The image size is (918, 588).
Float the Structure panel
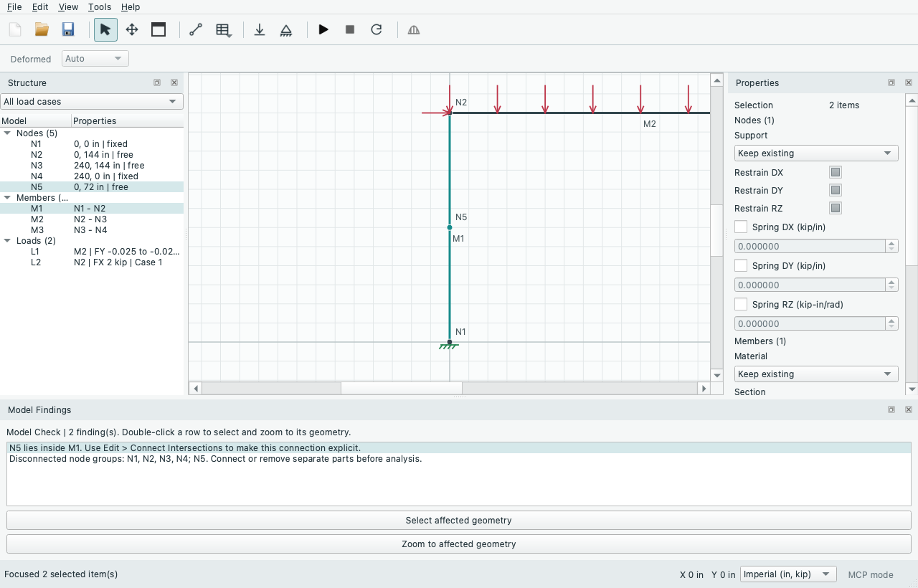(x=157, y=82)
